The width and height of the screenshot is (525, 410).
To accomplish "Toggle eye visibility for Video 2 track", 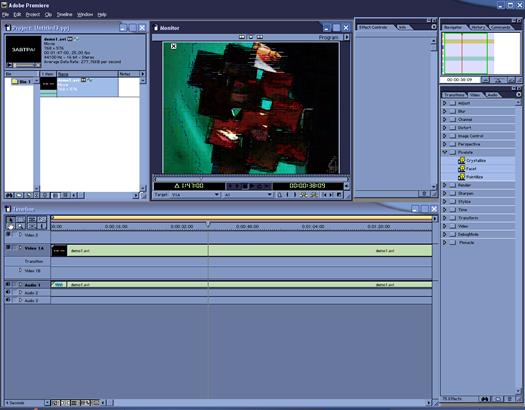I will pyautogui.click(x=8, y=235).
